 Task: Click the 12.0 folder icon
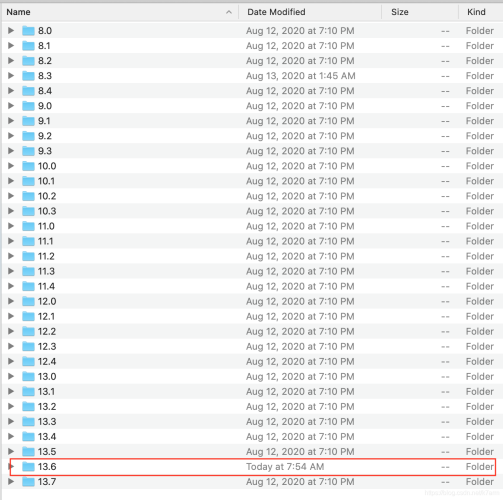(28, 301)
